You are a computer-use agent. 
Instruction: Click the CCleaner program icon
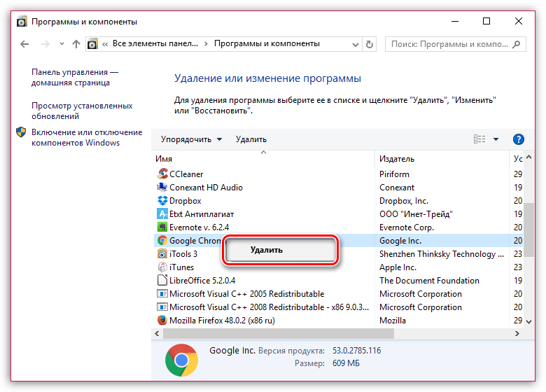pos(162,174)
